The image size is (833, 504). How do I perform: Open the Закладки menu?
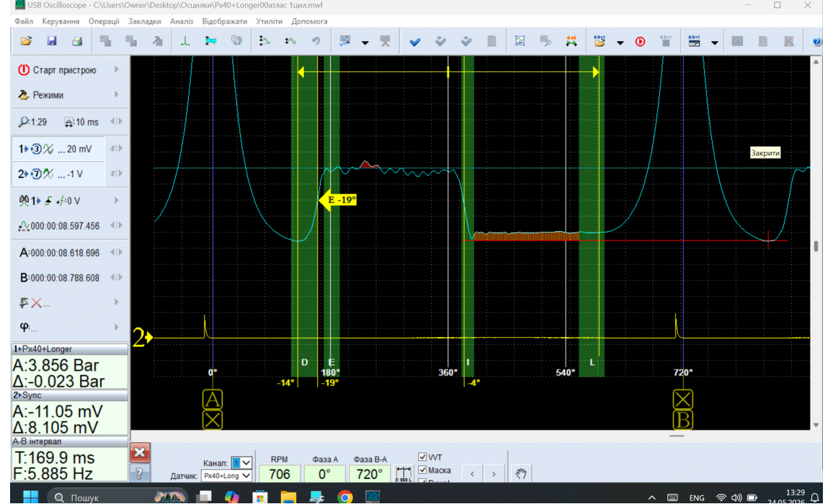click(145, 22)
